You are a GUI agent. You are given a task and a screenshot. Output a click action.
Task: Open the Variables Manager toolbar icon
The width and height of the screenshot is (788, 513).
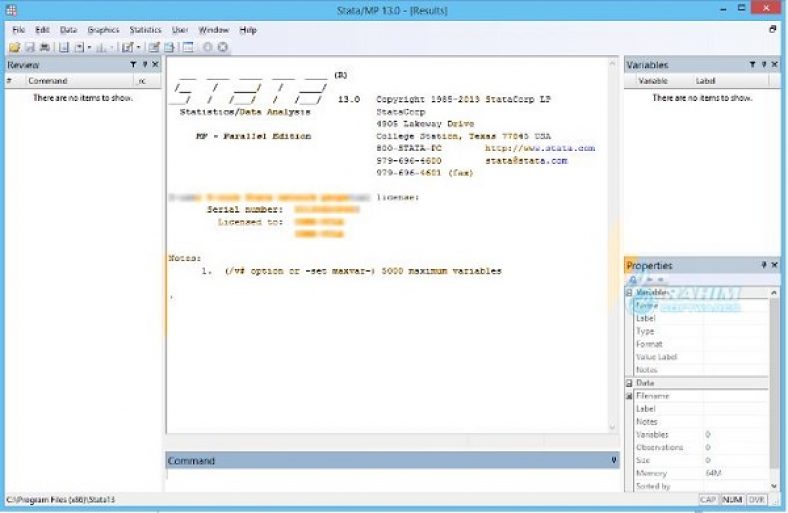click(188, 47)
